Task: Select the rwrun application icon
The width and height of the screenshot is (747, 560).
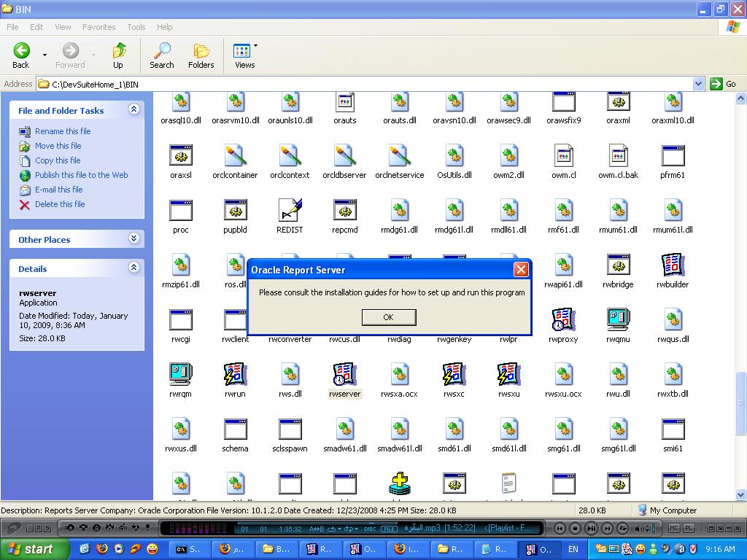Action: point(235,376)
